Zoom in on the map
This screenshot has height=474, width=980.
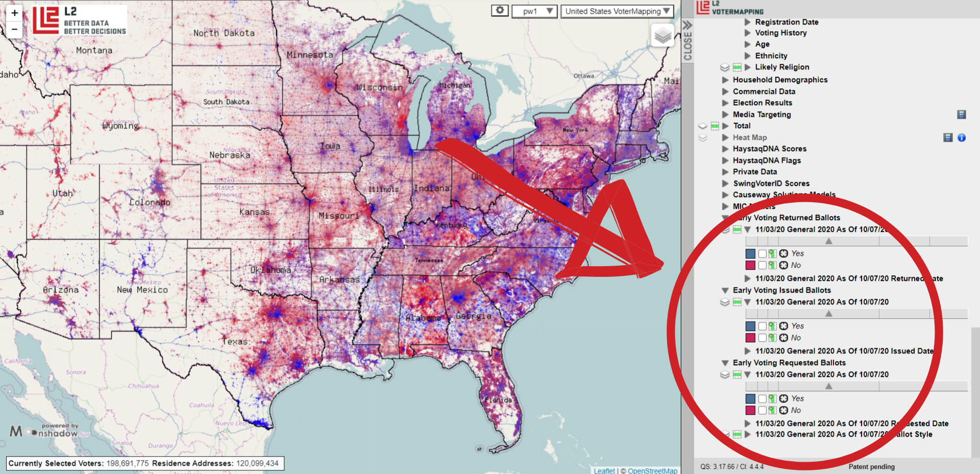pyautogui.click(x=15, y=13)
